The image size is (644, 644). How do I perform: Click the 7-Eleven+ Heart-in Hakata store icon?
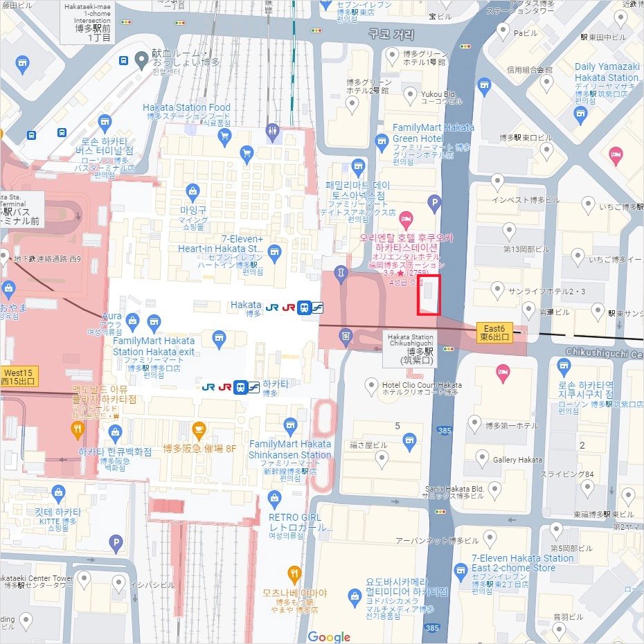point(274,253)
